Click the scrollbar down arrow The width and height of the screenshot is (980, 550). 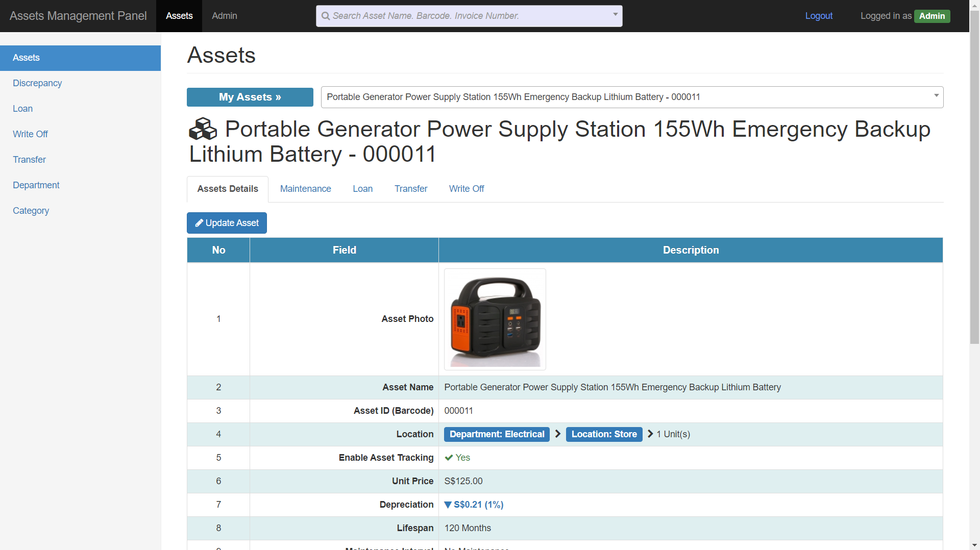coord(974,545)
